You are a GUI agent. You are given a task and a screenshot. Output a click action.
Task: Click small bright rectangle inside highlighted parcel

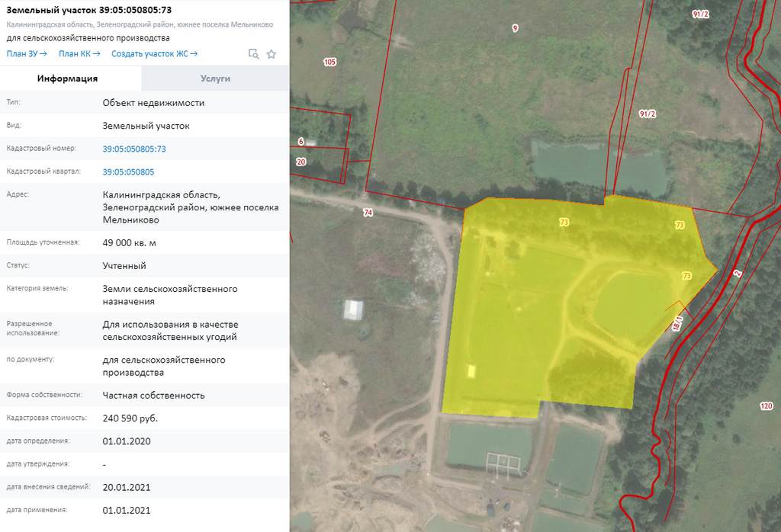[471, 371]
